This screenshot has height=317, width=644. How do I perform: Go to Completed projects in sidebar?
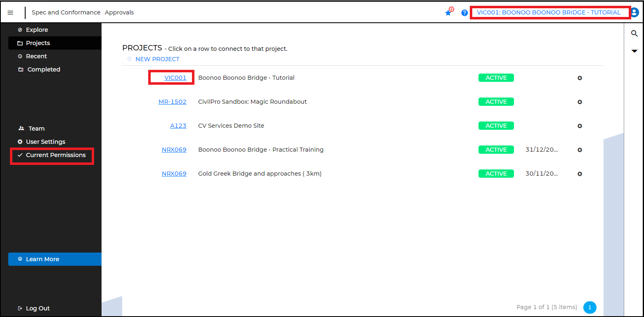coord(43,69)
